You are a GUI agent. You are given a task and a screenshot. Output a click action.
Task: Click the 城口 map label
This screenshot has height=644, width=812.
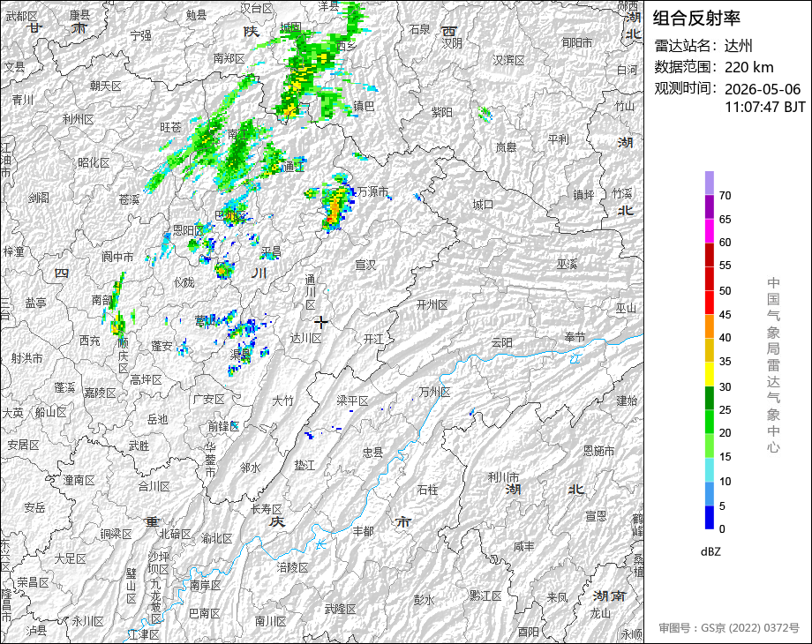pos(483,205)
